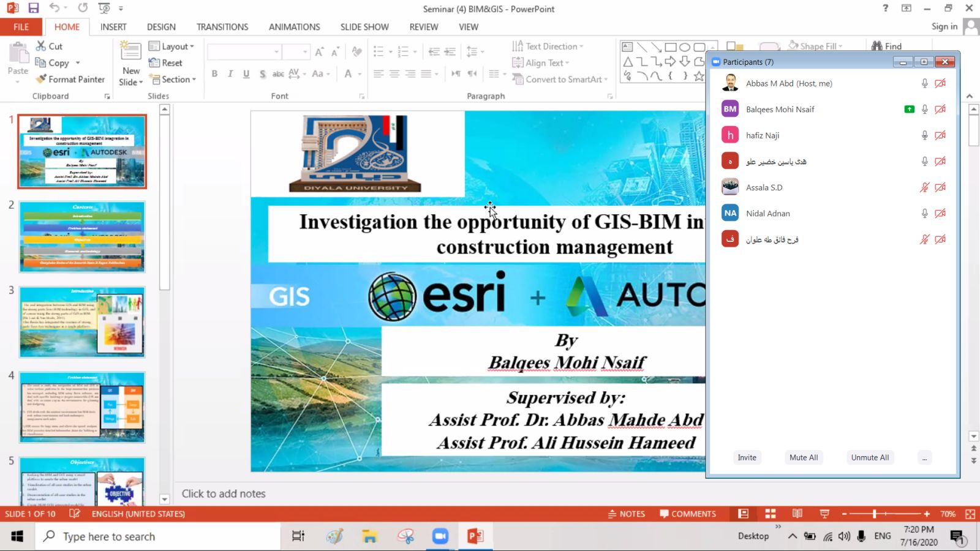Open Convert to SmartArt dropdown
The width and height of the screenshot is (980, 551).
coord(560,79)
